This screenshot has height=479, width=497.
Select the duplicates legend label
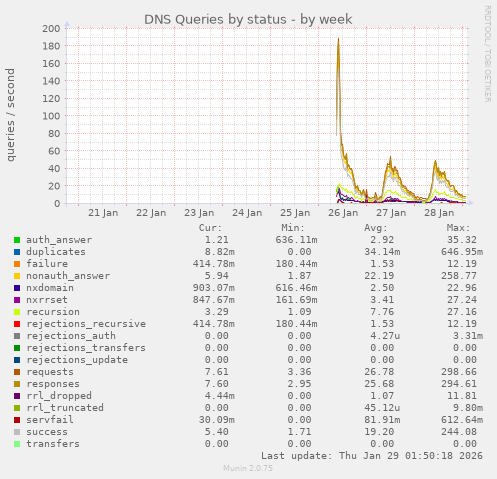pyautogui.click(x=56, y=252)
